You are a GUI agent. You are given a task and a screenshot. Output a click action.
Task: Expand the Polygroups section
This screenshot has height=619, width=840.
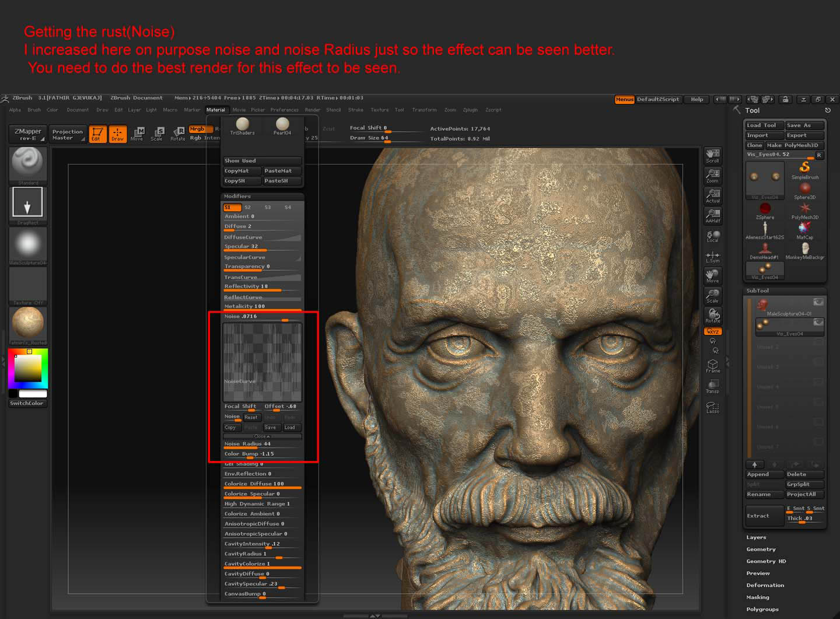762,609
